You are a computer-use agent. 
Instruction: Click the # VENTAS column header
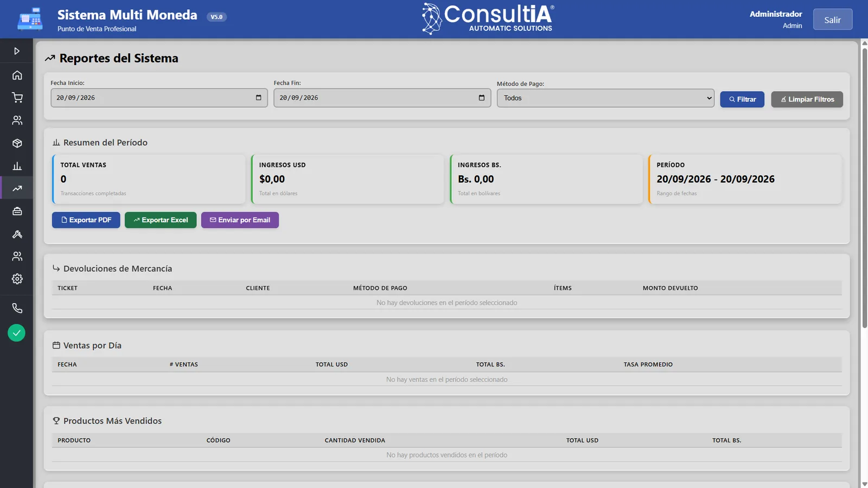point(183,364)
